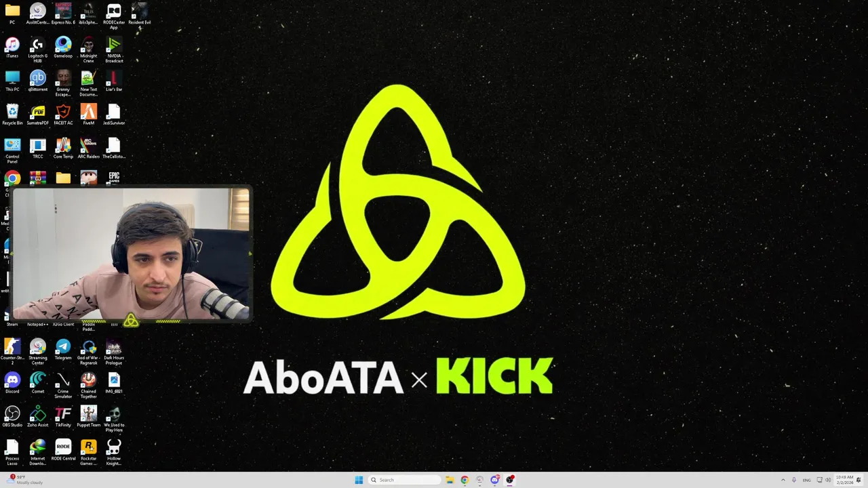Image resolution: width=868 pixels, height=488 pixels.
Task: Launch Rockstar Games Launcher
Action: point(88,453)
